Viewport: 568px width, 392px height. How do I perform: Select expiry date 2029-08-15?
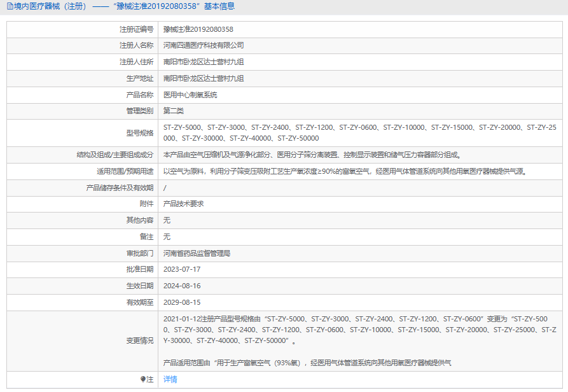coord(182,302)
